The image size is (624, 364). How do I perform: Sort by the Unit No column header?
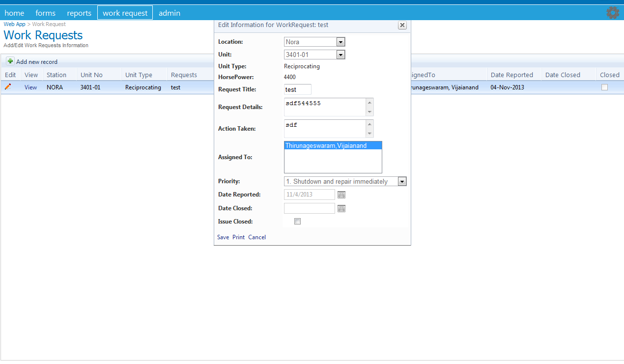click(x=91, y=75)
